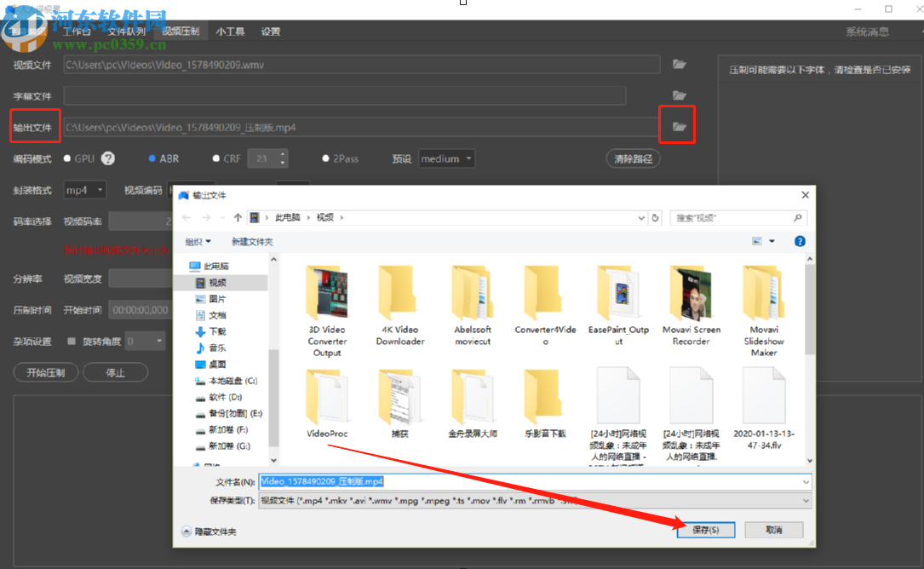Click dialog 取消 cancel button
The width and height of the screenshot is (924, 569).
point(774,530)
